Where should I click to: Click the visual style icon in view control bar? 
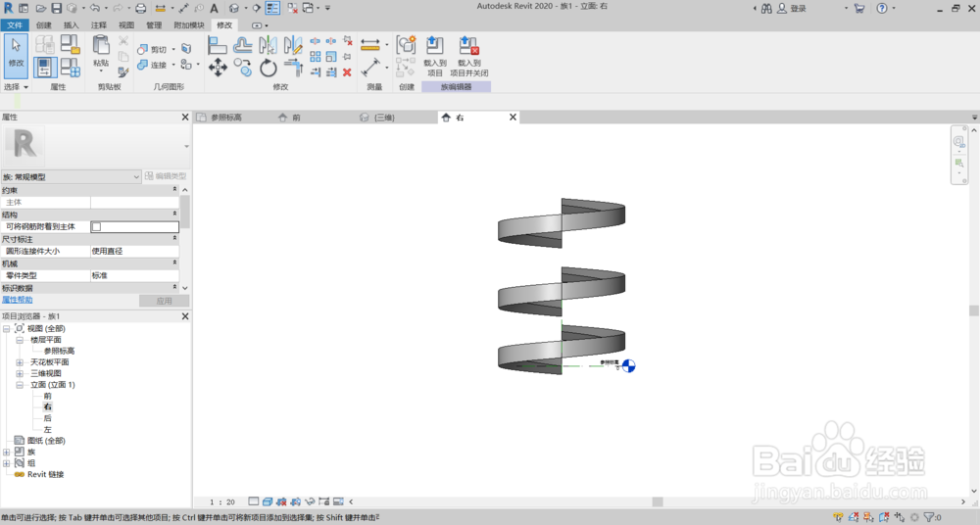click(268, 501)
